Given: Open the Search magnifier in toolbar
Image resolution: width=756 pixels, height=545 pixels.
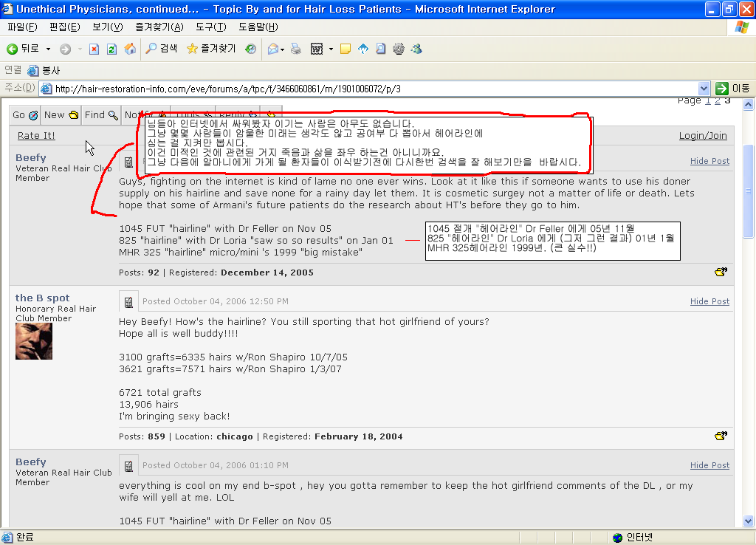Looking at the screenshot, I should [x=162, y=48].
